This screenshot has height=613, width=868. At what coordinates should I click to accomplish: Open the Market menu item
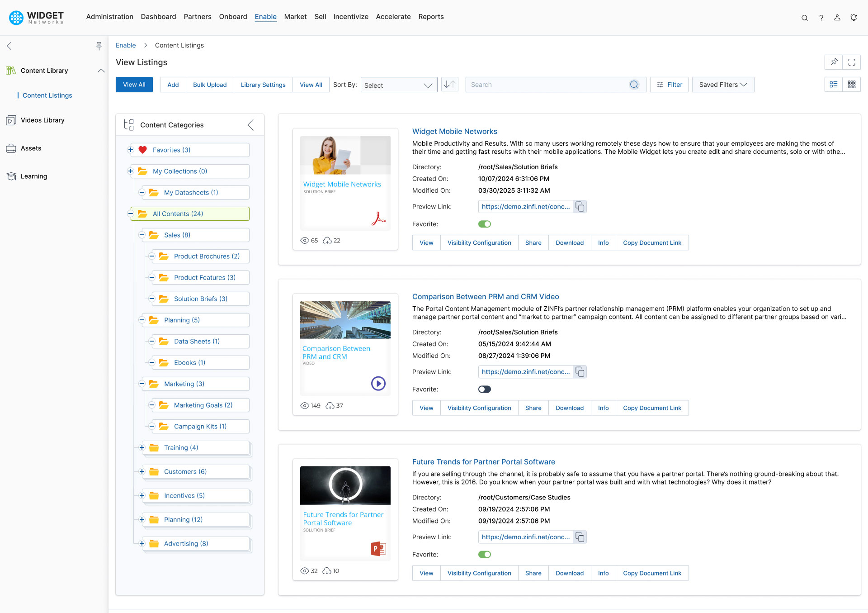(295, 17)
